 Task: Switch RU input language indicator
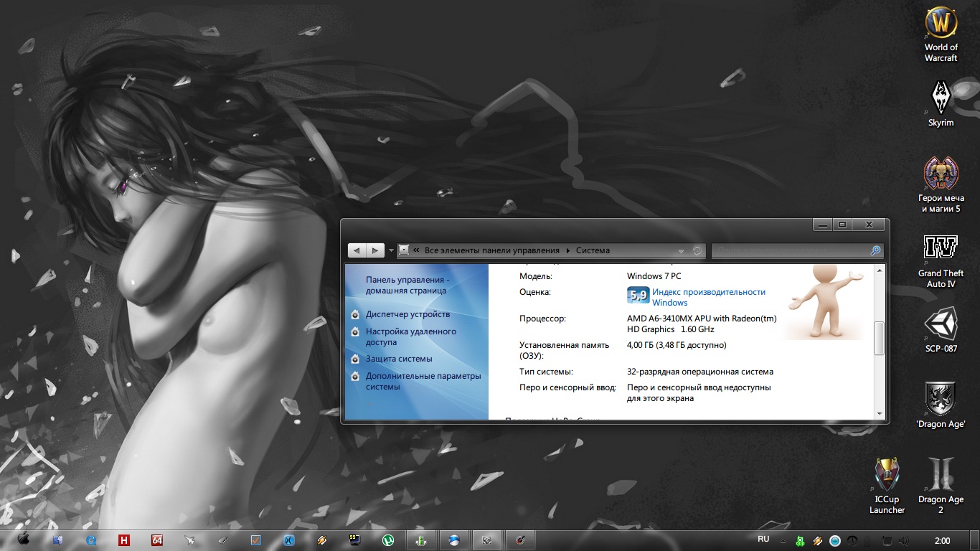[x=763, y=539]
